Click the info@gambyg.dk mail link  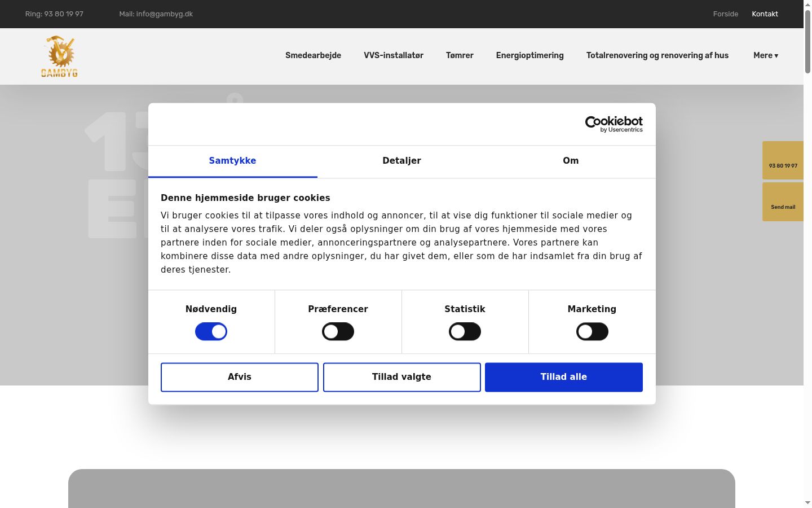coord(156,14)
